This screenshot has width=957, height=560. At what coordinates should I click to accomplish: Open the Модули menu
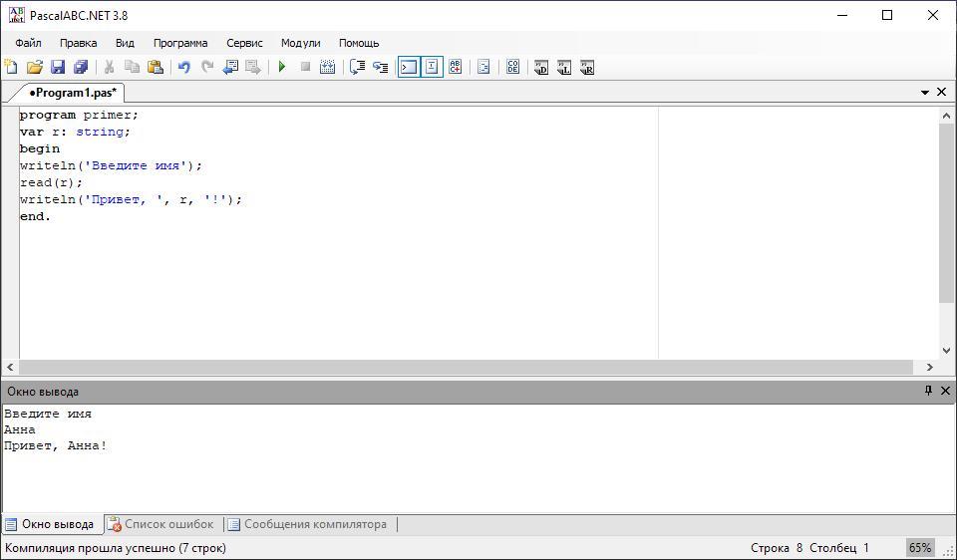click(300, 43)
